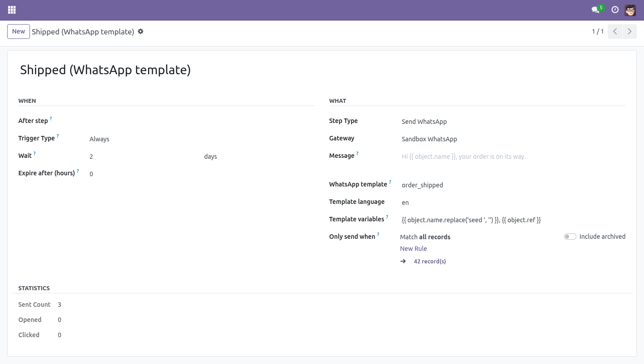This screenshot has width=644, height=364.
Task: Click the Clicked value 0
Action: tap(59, 335)
